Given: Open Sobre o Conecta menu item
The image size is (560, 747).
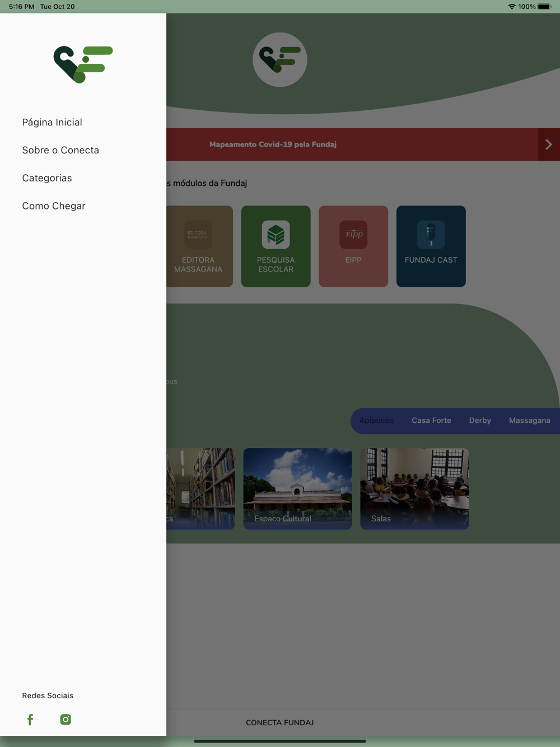Looking at the screenshot, I should [x=60, y=150].
